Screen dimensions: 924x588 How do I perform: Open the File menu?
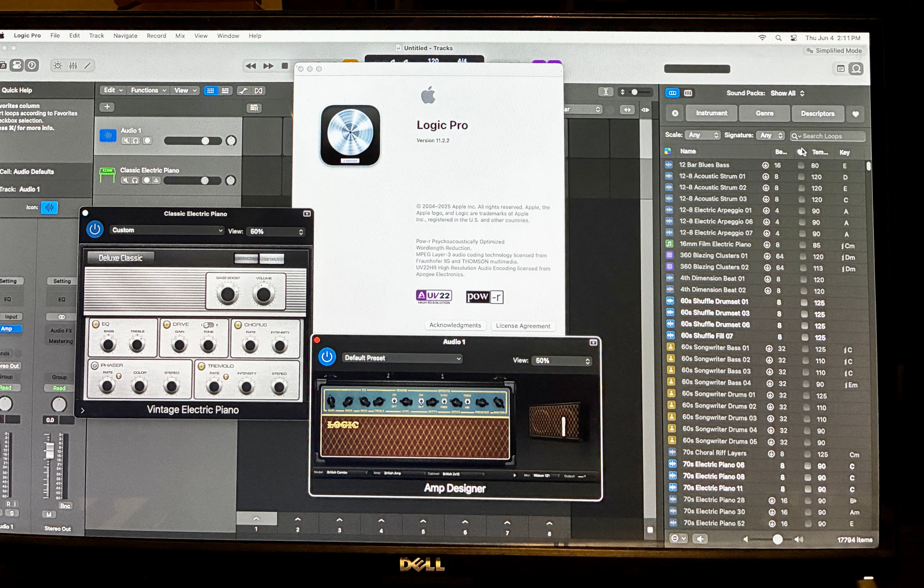(55, 35)
